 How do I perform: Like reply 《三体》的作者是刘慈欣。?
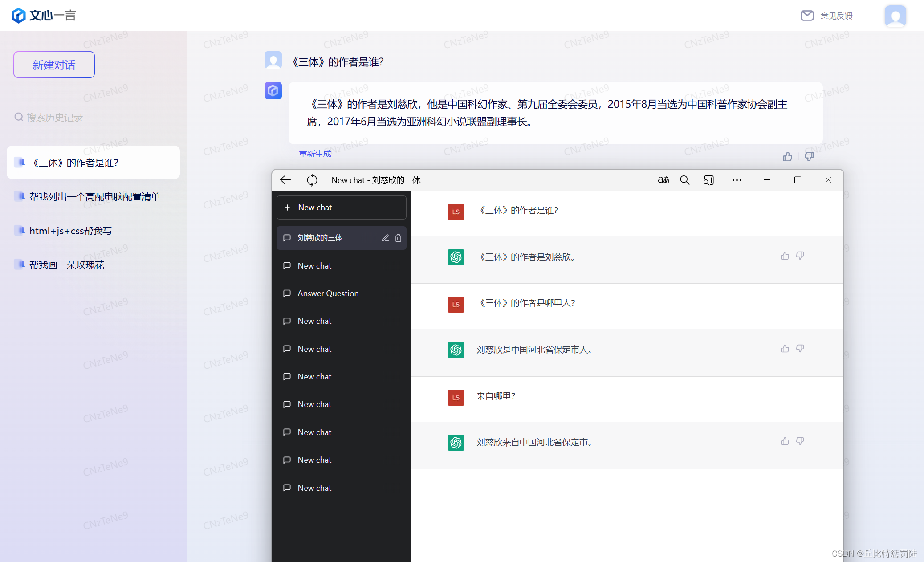785,256
